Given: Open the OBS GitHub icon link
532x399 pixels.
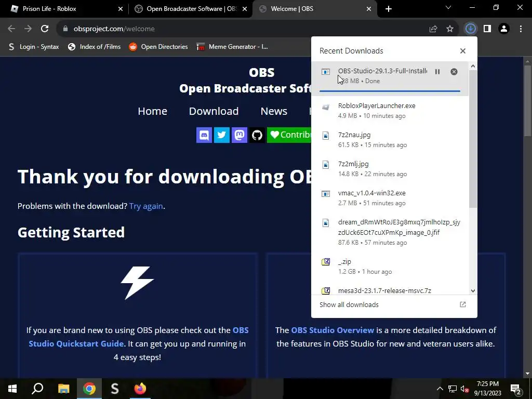Looking at the screenshot, I should (257, 135).
